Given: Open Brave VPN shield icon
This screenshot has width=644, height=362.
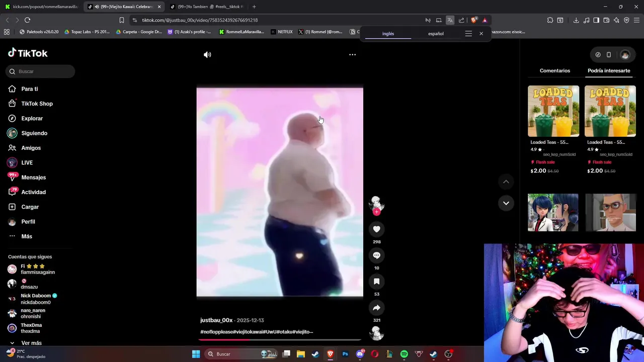Looking at the screenshot, I should [626, 20].
